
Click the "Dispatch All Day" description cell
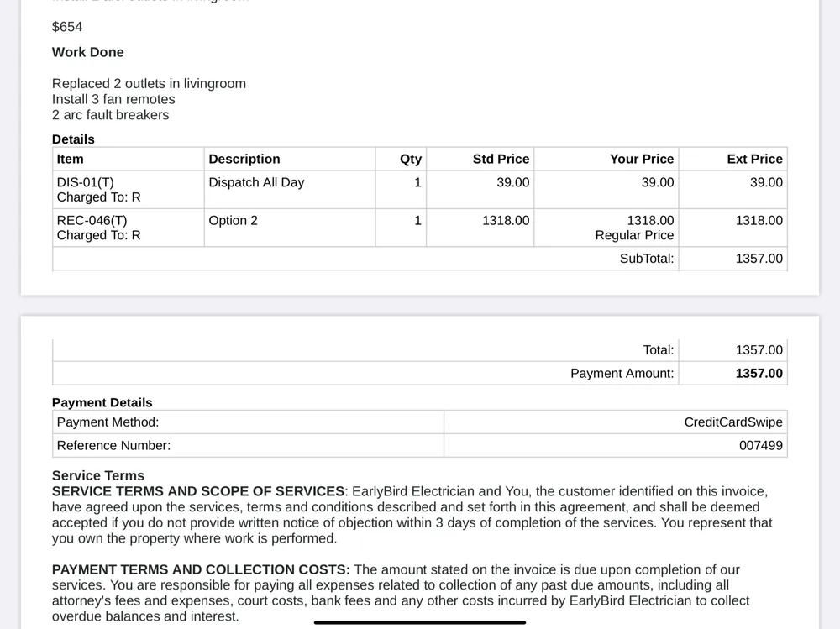[x=256, y=182]
